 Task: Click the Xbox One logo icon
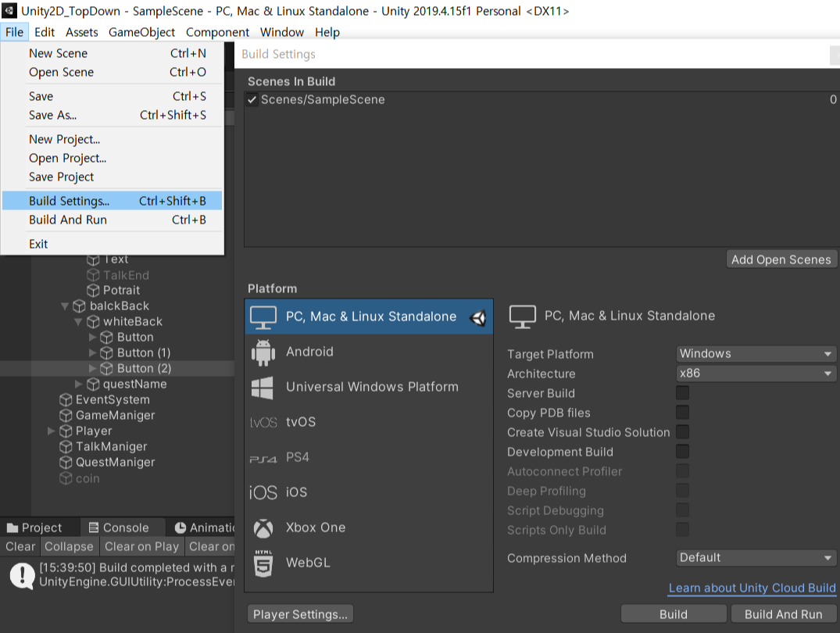[263, 528]
